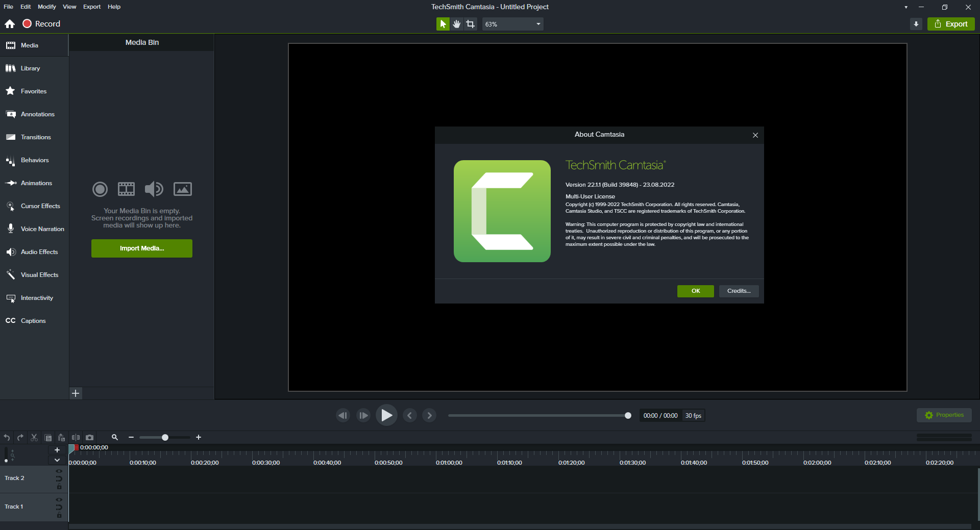Open the Help menu
The width and height of the screenshot is (980, 530).
tap(114, 7)
